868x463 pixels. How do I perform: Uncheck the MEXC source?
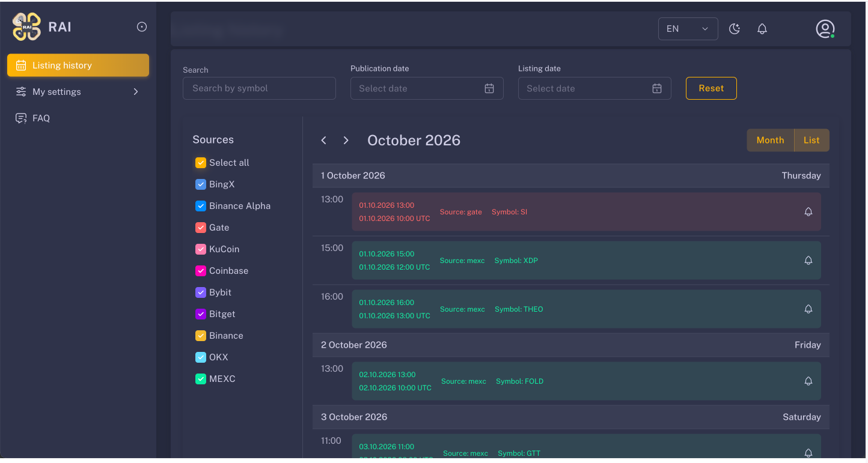201,379
